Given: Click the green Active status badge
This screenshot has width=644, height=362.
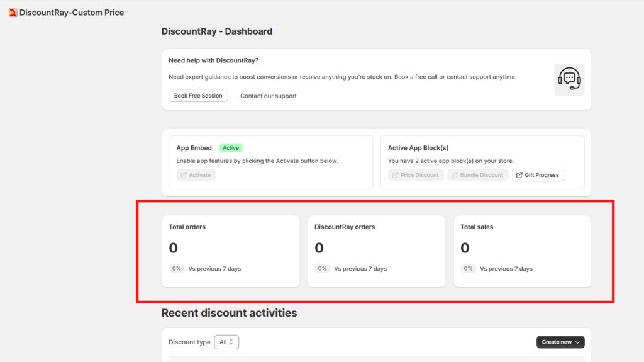Looking at the screenshot, I should point(231,148).
